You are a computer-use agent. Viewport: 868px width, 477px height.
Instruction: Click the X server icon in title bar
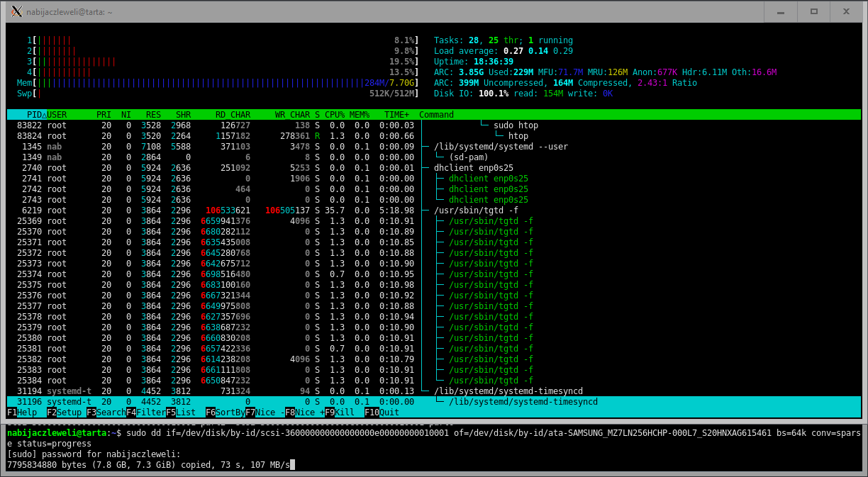(16, 11)
